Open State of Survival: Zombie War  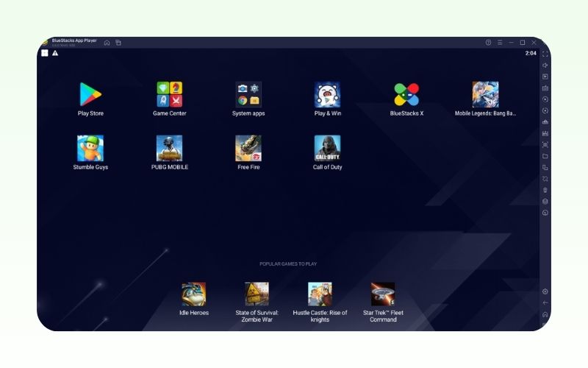point(257,294)
